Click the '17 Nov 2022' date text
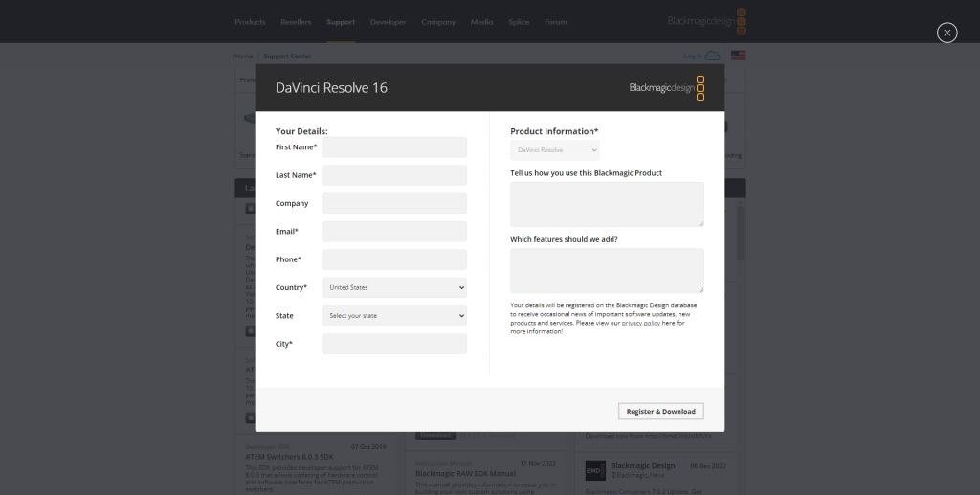Screen dimensions: 980x495 (x=538, y=463)
